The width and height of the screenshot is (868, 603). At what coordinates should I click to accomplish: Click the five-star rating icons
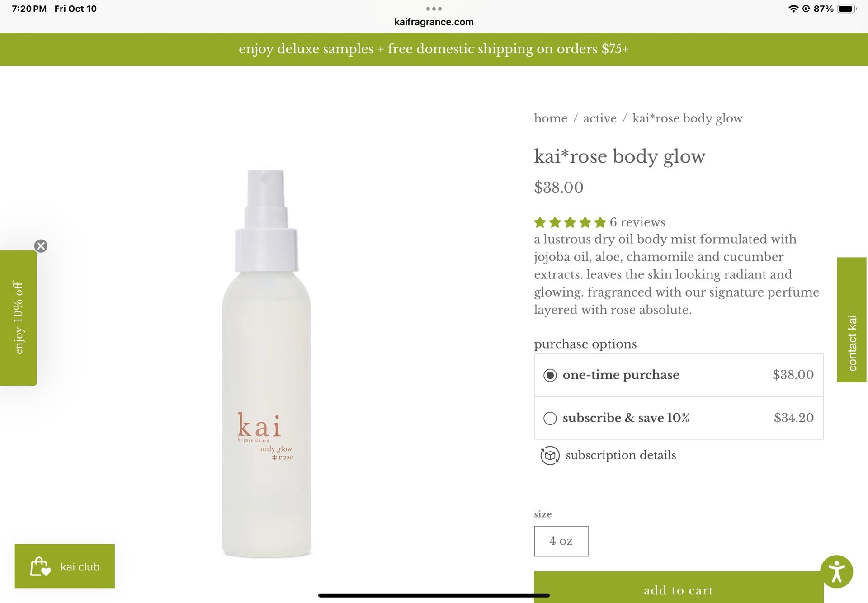(570, 222)
